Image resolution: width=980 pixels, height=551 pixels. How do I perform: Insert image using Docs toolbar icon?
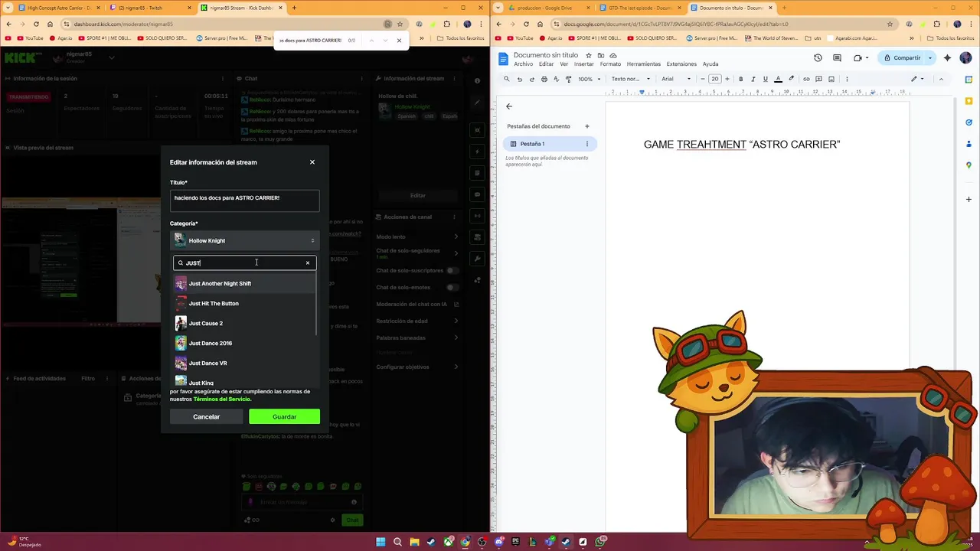tap(831, 79)
